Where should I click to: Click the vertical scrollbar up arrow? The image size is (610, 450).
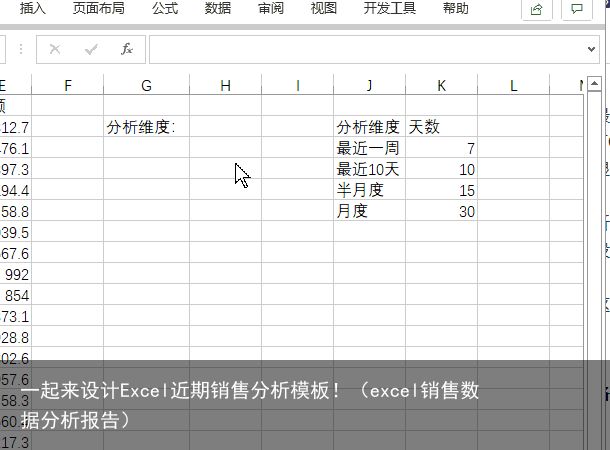tap(594, 84)
